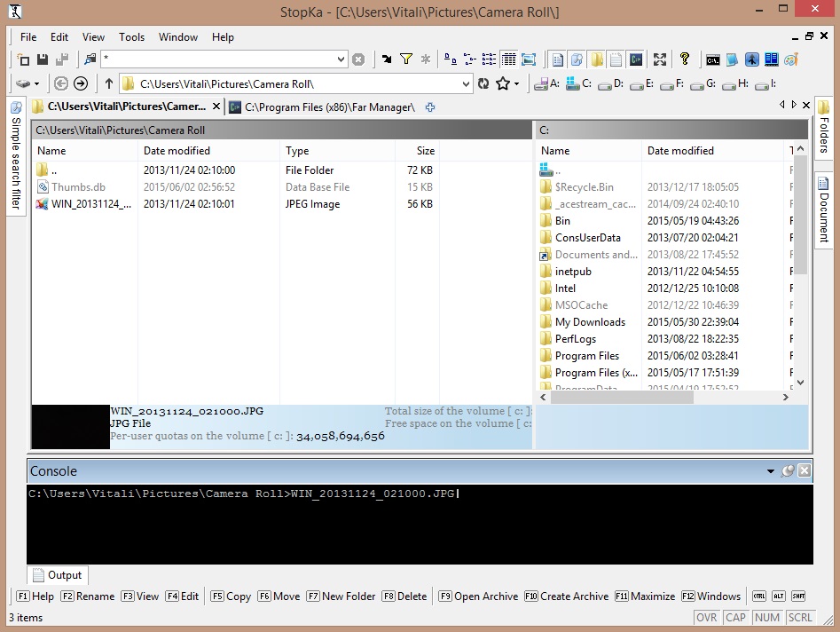Screen dimensions: 840x632
Task: Click the save floppy disk icon
Action: [43, 59]
